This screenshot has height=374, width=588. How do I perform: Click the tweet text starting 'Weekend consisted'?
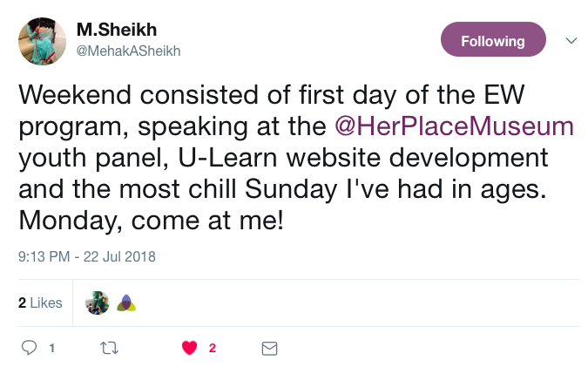tap(296, 158)
